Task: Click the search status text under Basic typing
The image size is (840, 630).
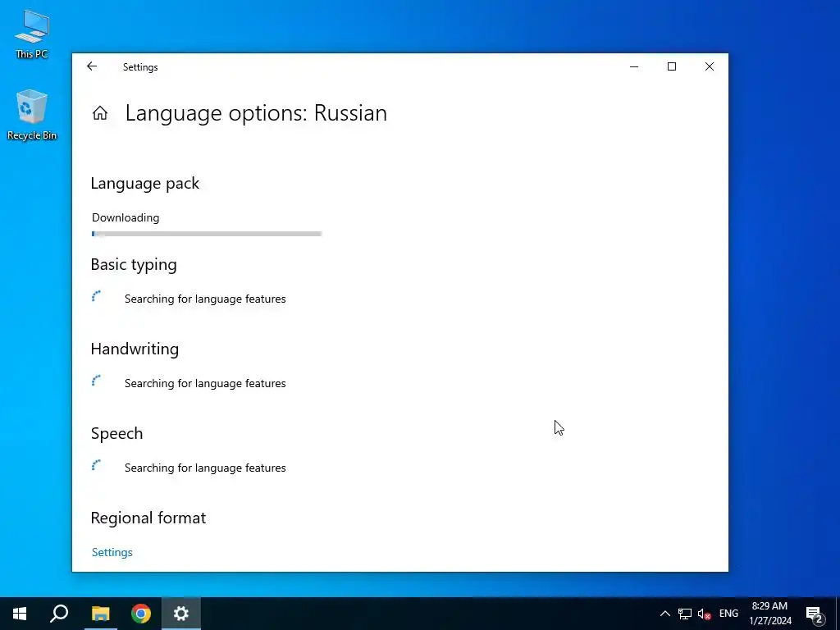Action: coord(205,299)
